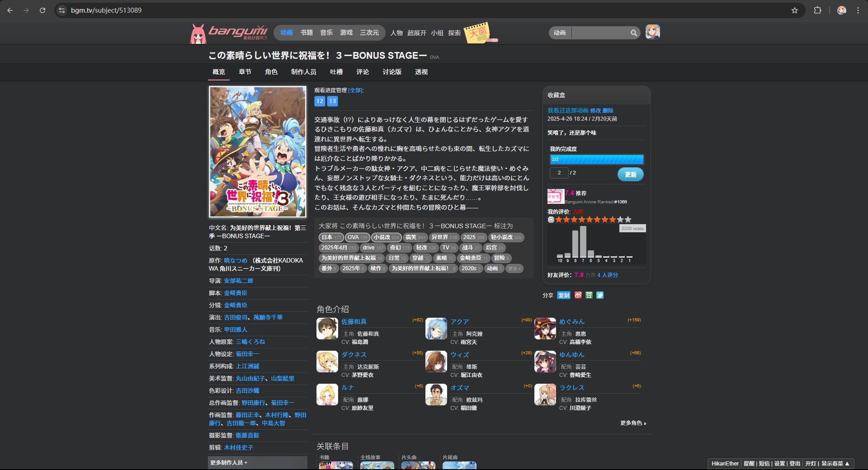868x470 pixels.
Task: Share to Weibo icon
Action: [x=578, y=295]
